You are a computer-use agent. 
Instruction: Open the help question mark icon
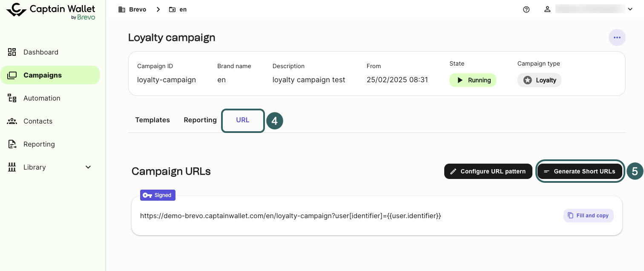click(x=526, y=9)
